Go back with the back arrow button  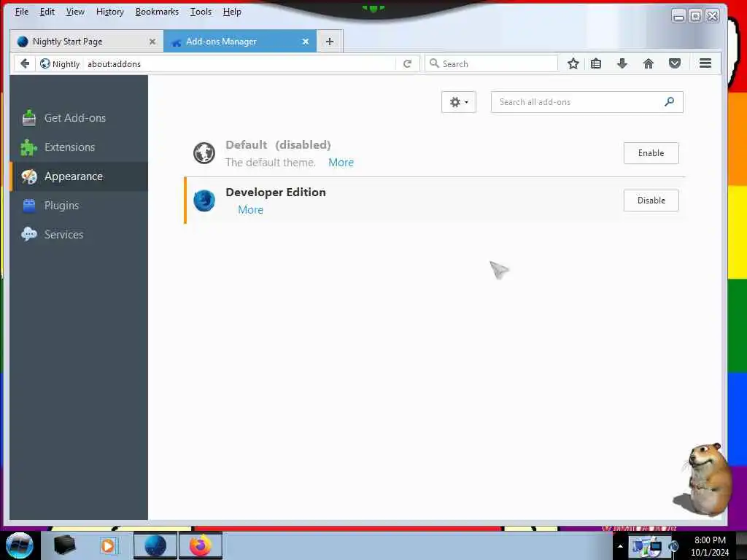pos(25,63)
